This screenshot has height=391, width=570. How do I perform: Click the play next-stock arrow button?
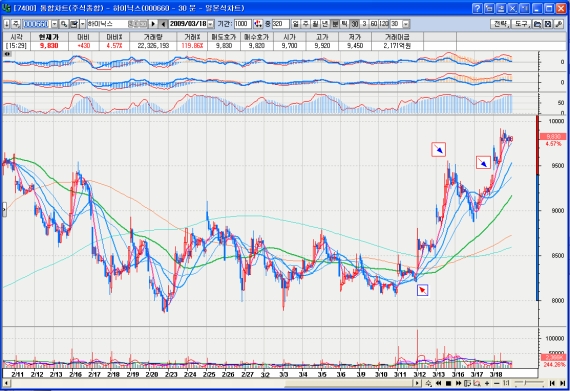click(x=153, y=24)
